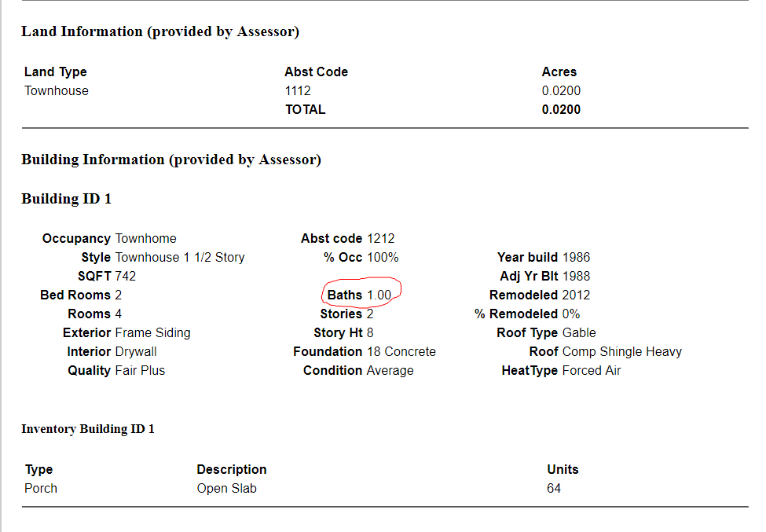
Task: Click the Roof Comp Shingle Heavy value
Action: pos(622,351)
